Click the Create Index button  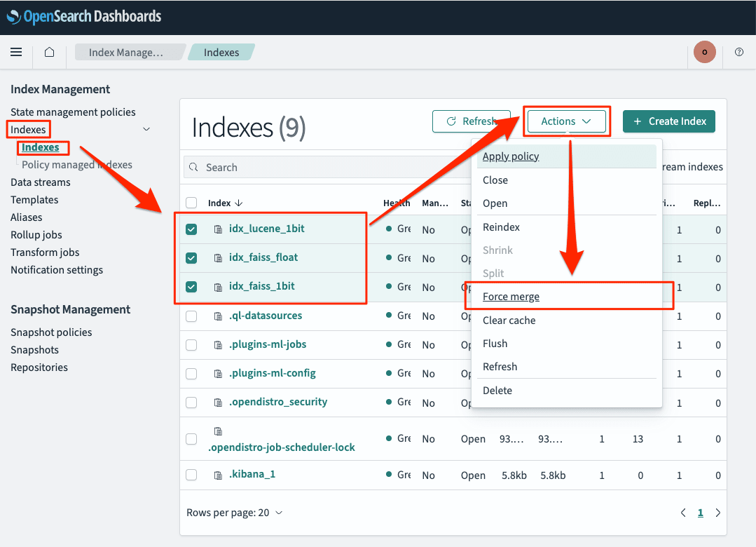[x=668, y=121]
